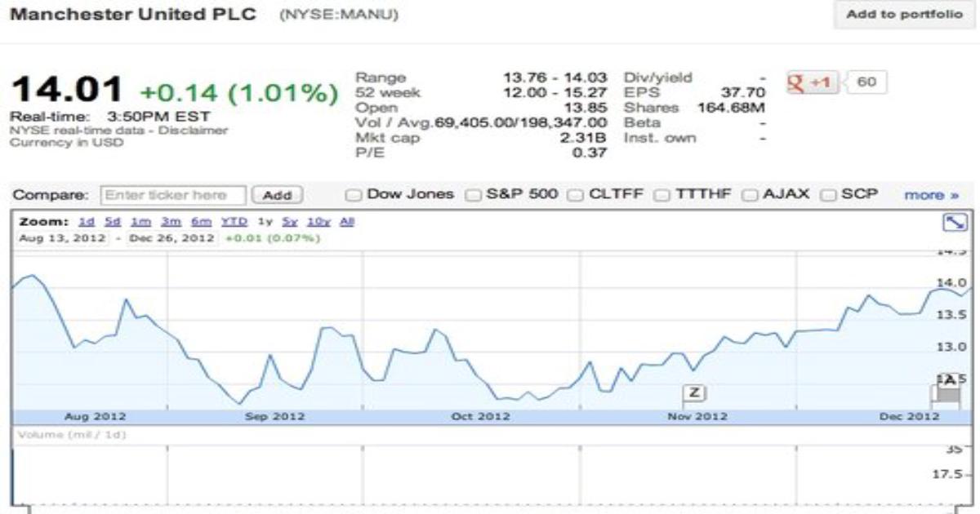Click the Inst. own label

[x=661, y=138]
